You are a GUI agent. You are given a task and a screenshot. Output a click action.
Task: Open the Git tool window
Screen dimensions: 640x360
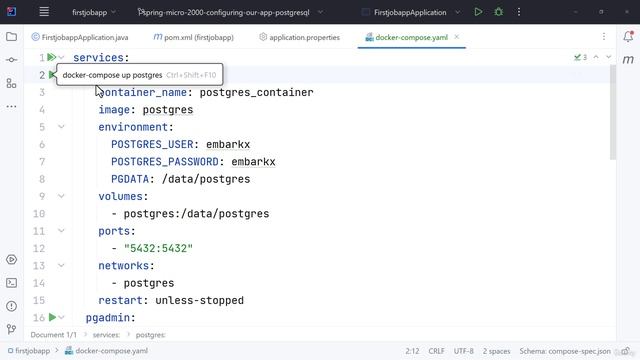[x=11, y=329]
